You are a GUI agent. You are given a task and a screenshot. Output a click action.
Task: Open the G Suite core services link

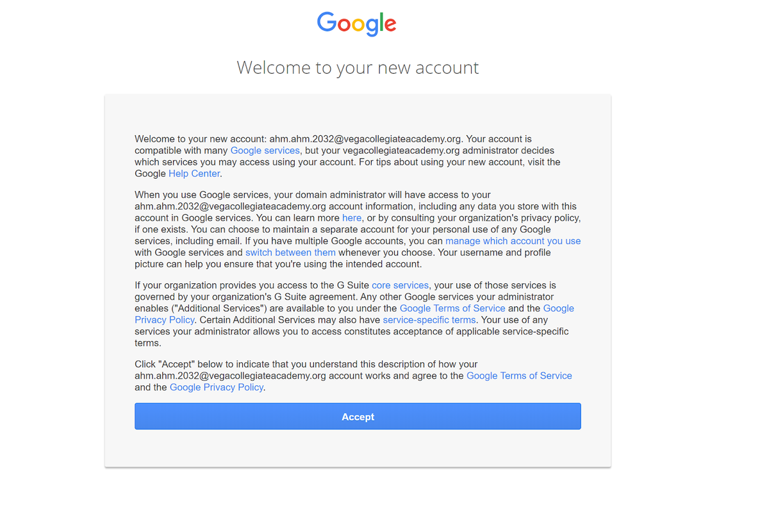click(400, 285)
